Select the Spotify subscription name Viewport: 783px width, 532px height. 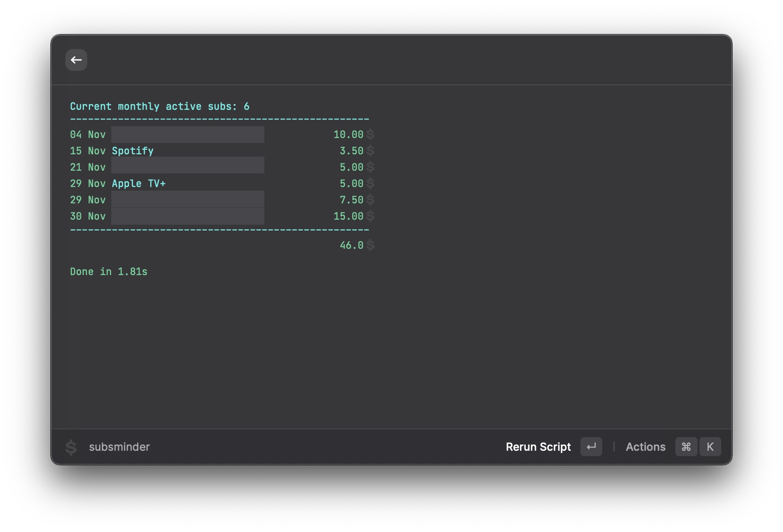(133, 151)
